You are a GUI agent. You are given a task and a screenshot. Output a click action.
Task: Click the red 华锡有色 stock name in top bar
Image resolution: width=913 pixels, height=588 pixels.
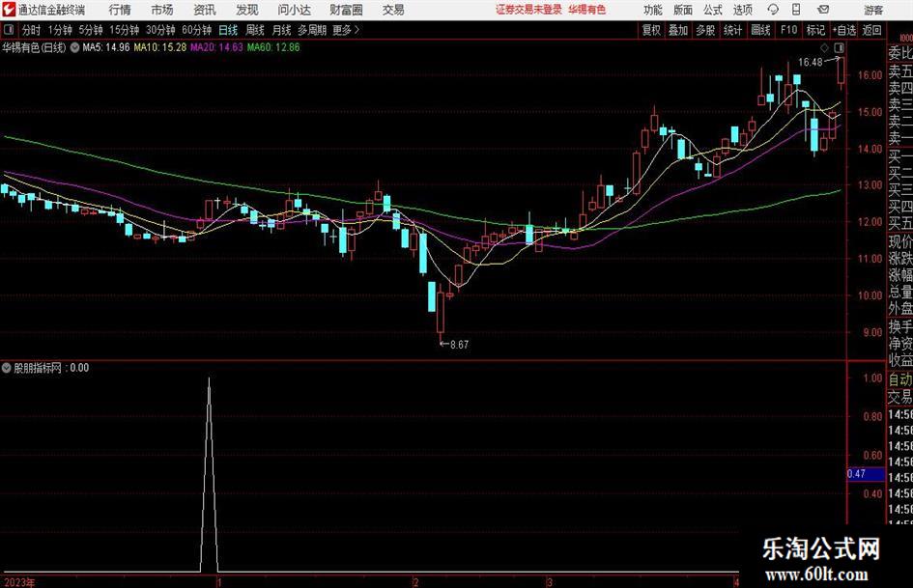point(587,10)
